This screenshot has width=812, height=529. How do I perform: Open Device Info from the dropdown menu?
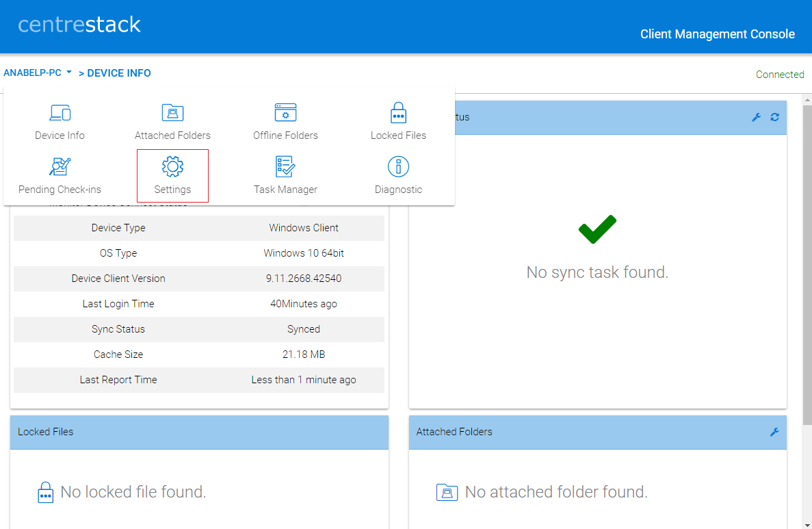point(60,122)
